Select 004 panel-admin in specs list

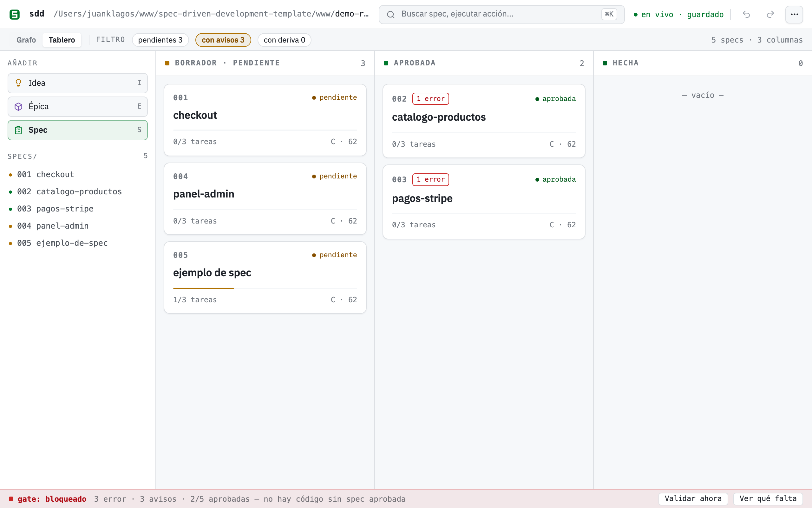pos(77,226)
